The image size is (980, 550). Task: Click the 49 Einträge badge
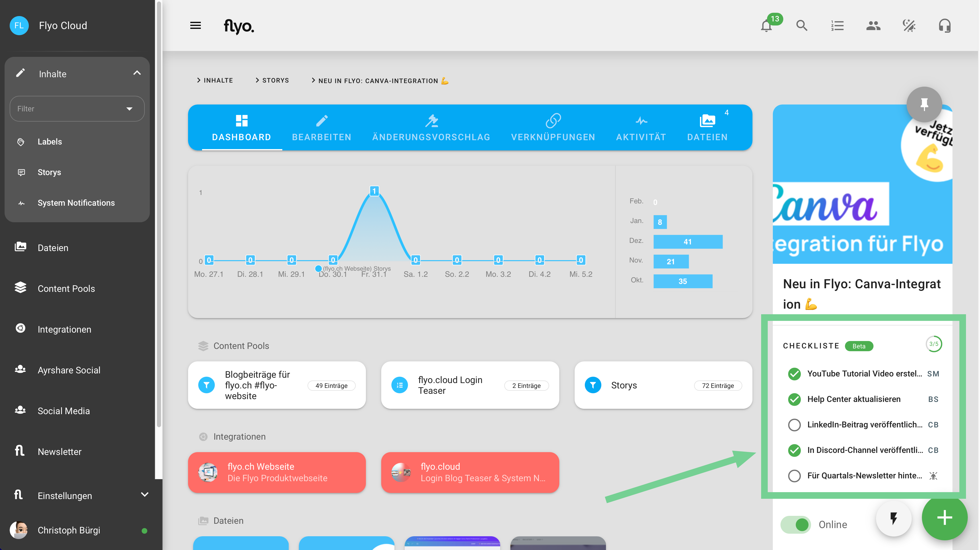[x=331, y=386]
